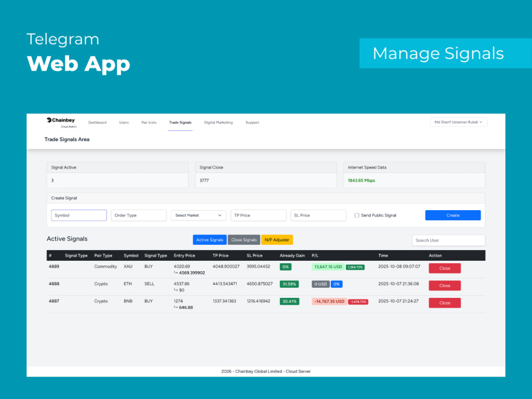This screenshot has height=399, width=532.
Task: Open the N/P Adjuster
Action: pos(277,240)
